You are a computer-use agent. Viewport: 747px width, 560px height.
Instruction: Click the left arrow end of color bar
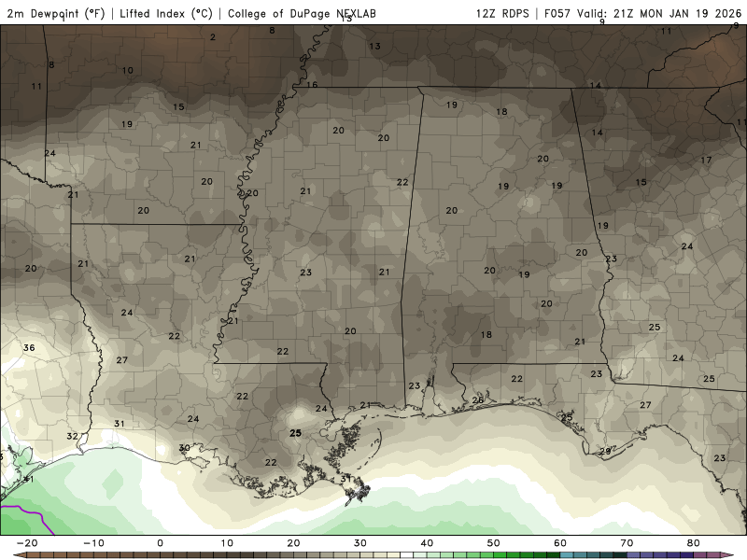(19, 555)
